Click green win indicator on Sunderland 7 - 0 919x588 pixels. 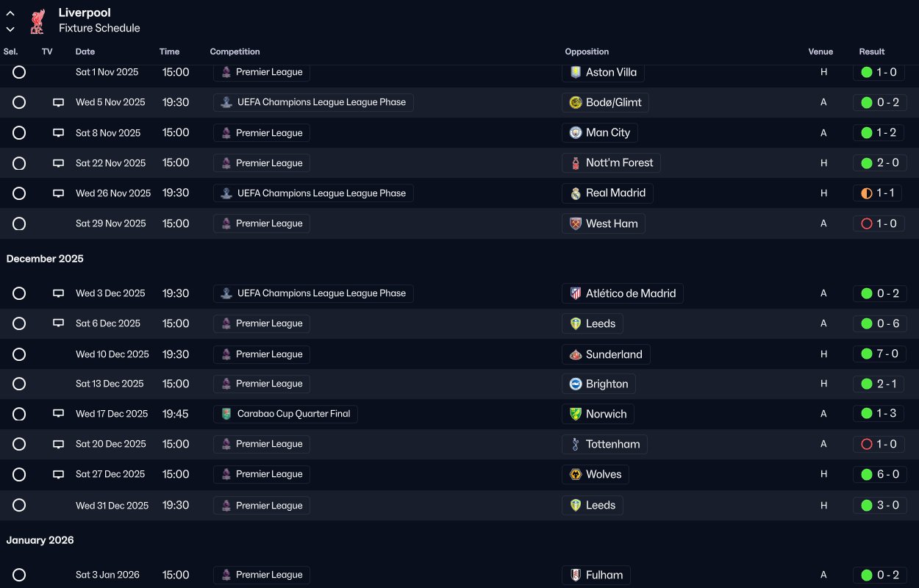point(866,354)
